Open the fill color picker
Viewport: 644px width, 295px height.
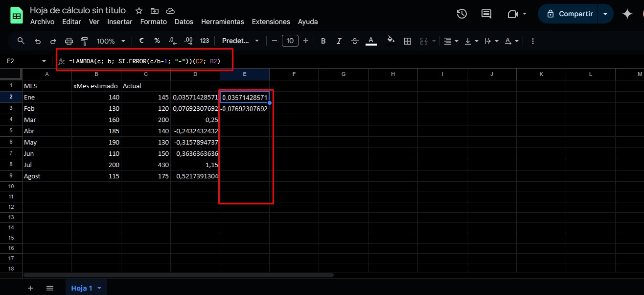(391, 41)
